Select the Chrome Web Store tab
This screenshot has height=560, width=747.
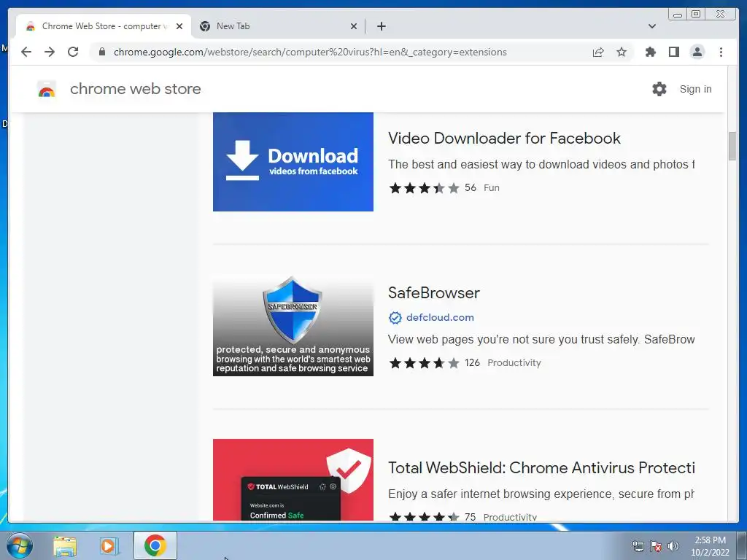pyautogui.click(x=104, y=26)
